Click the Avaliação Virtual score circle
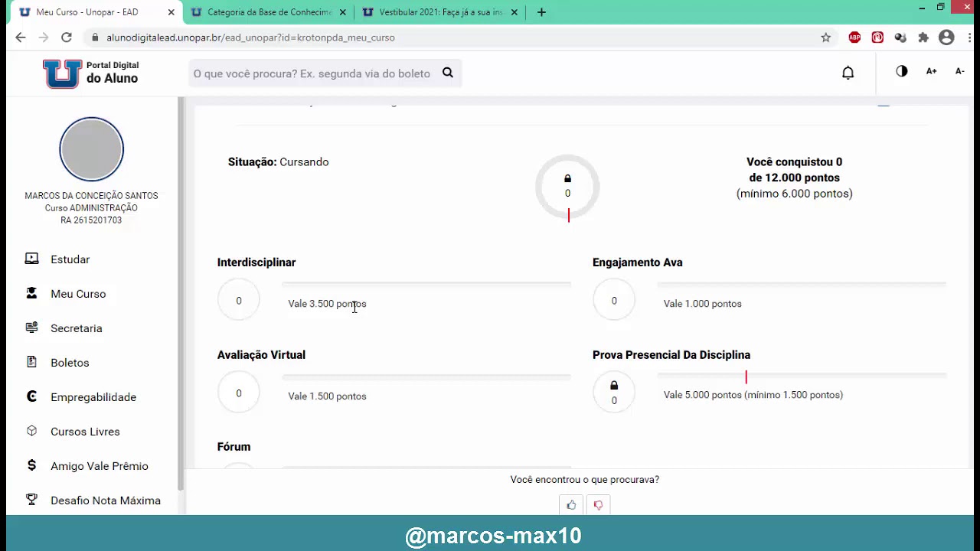Image resolution: width=980 pixels, height=551 pixels. (239, 393)
